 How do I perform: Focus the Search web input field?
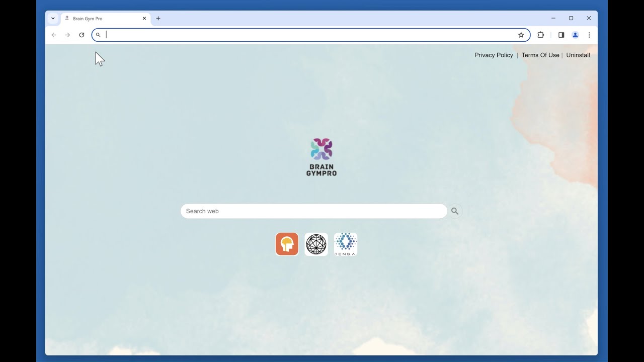[x=313, y=211]
